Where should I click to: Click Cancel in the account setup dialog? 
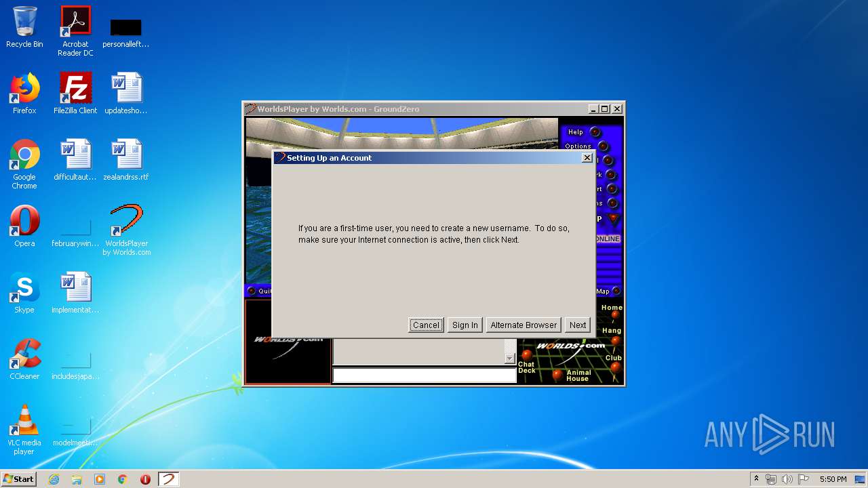coord(427,325)
